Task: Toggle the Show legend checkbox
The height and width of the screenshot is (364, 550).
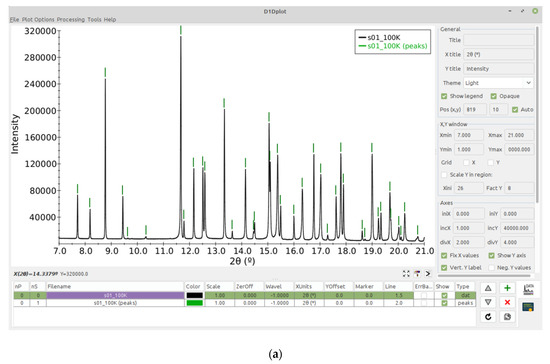Action: pos(444,96)
